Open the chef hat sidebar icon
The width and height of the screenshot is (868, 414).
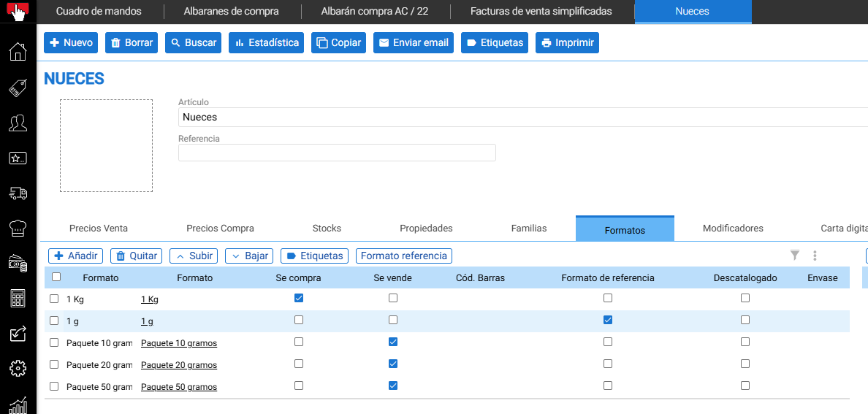pos(18,228)
